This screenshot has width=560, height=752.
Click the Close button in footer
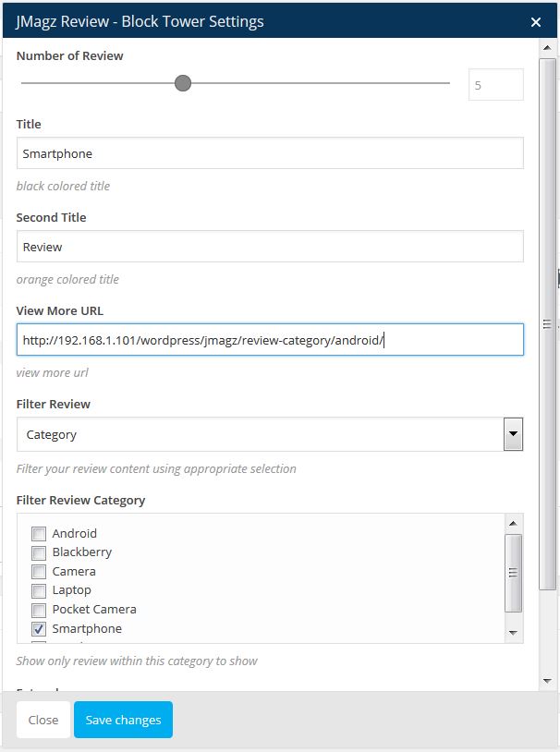pos(43,720)
